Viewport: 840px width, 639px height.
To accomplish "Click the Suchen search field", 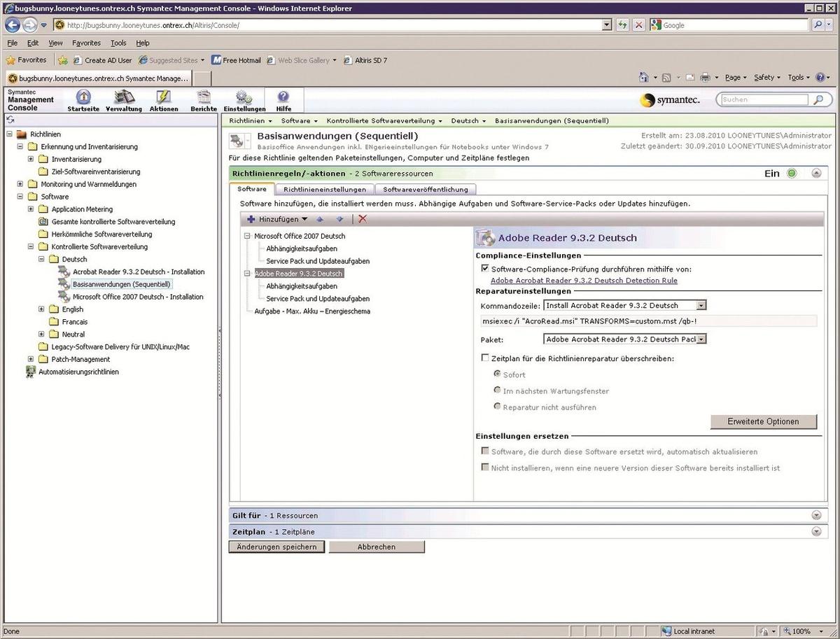I will pyautogui.click(x=766, y=100).
